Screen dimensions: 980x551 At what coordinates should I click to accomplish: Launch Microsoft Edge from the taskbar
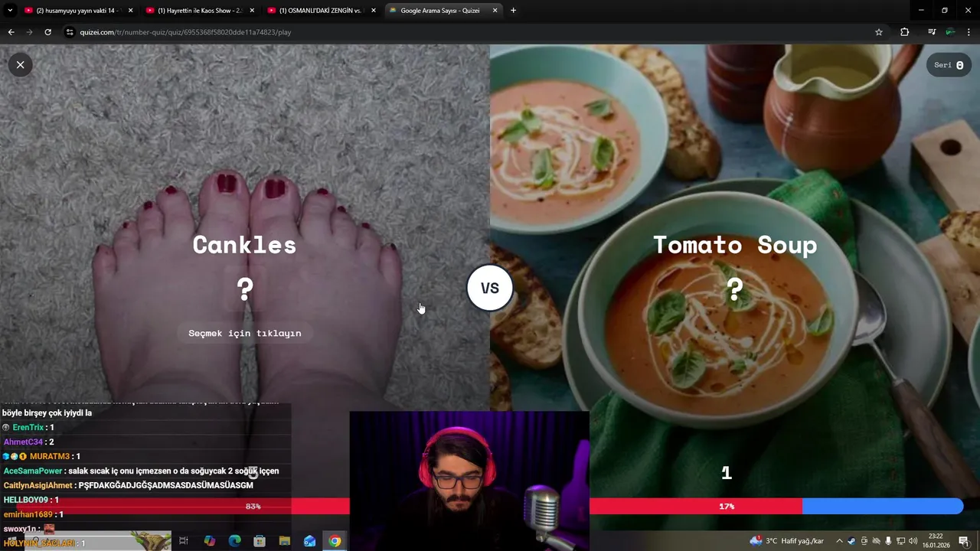(x=235, y=541)
